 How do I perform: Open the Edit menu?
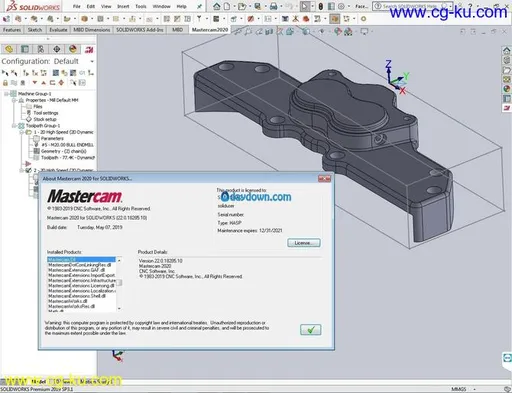click(91, 6)
